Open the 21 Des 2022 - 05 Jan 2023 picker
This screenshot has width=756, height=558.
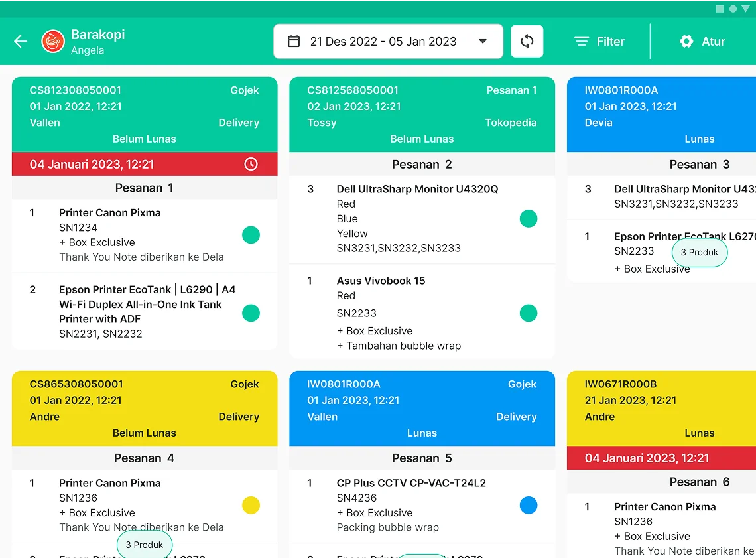[388, 42]
